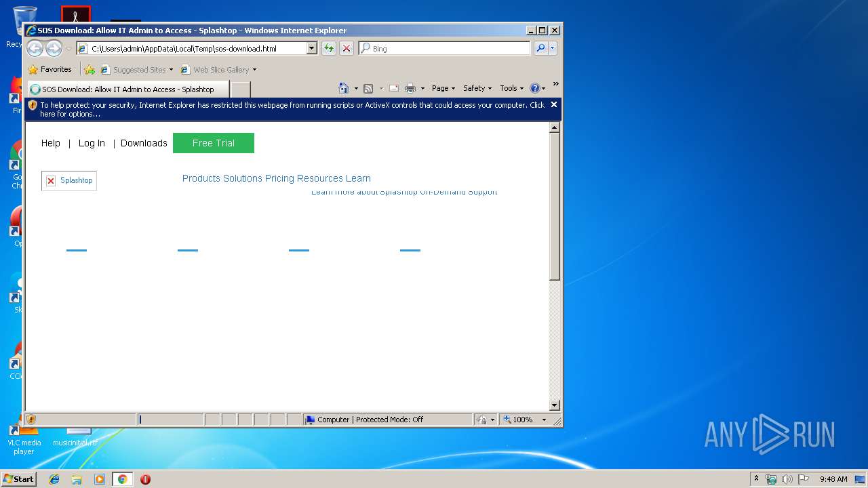
Task: Click the status bar security lock icon
Action: (481, 420)
